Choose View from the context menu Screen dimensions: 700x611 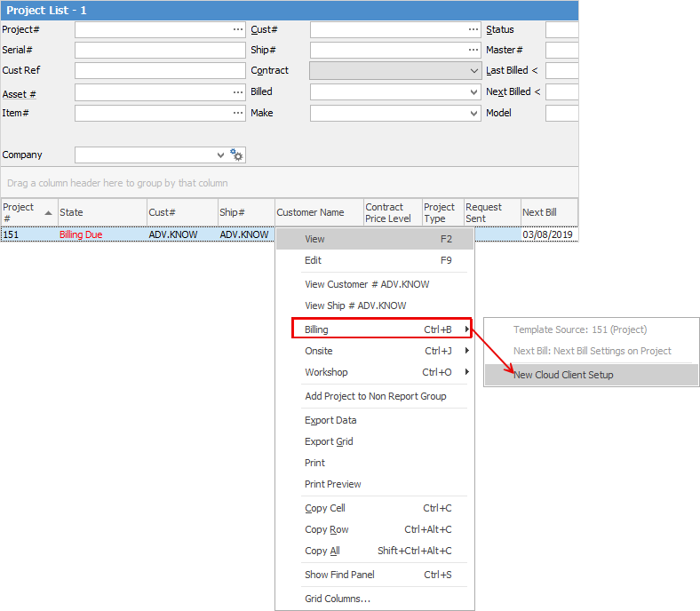point(375,239)
